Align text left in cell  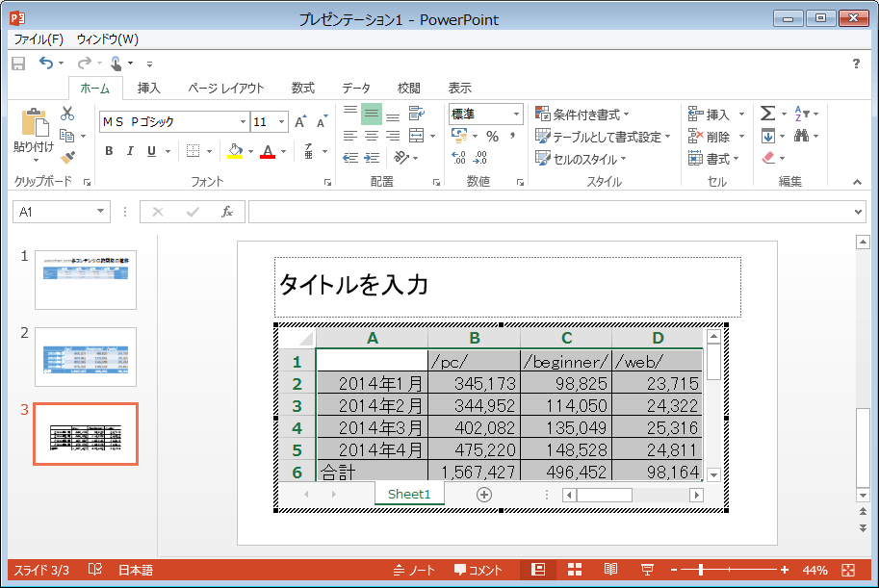[x=350, y=136]
